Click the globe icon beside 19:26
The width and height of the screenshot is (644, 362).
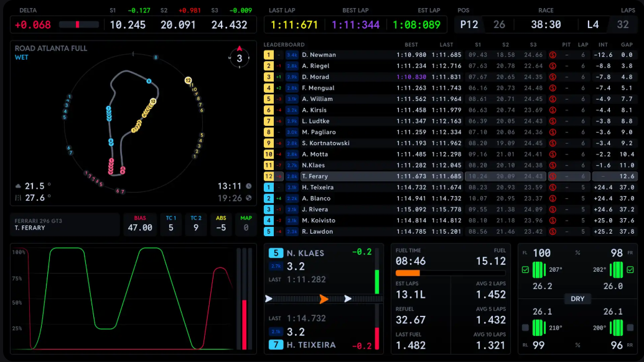coord(248,198)
